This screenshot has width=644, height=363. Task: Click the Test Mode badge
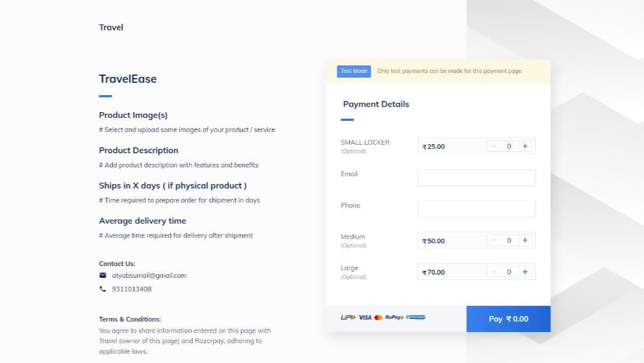pos(354,71)
